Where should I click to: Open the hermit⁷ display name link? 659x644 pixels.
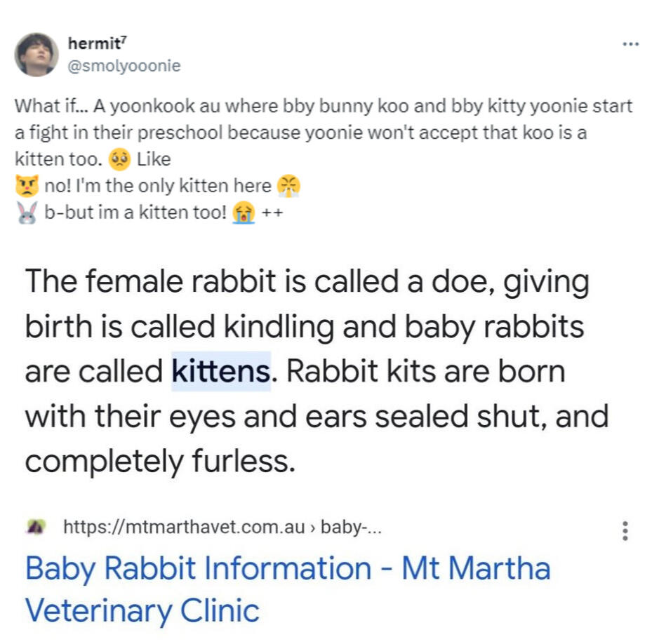(96, 43)
